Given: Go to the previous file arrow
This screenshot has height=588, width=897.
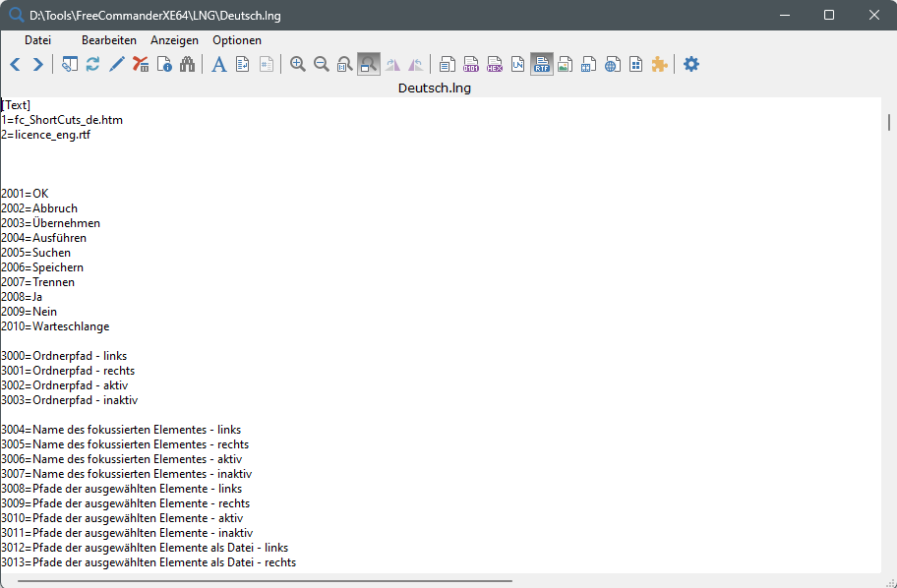Looking at the screenshot, I should [x=15, y=65].
